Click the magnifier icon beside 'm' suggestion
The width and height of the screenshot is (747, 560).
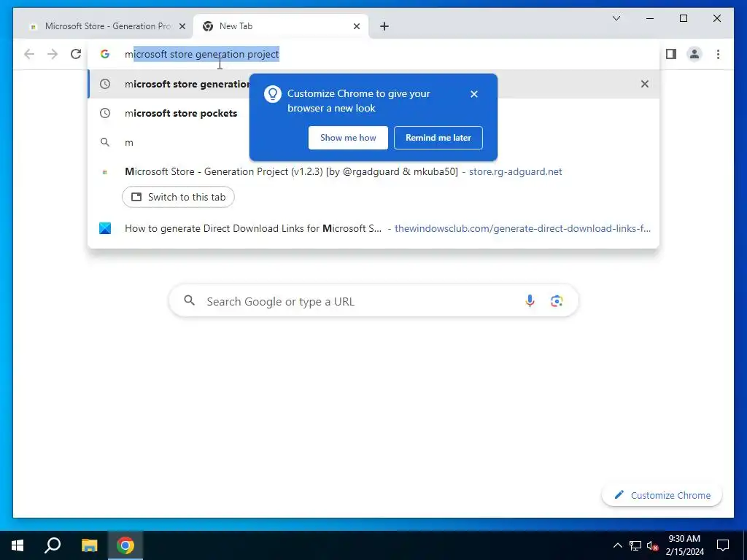[105, 142]
